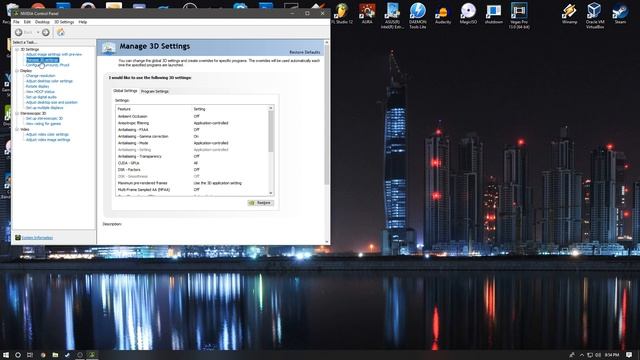Click the Restore button under the settings list
This screenshot has width=640, height=360.
pos(260,203)
